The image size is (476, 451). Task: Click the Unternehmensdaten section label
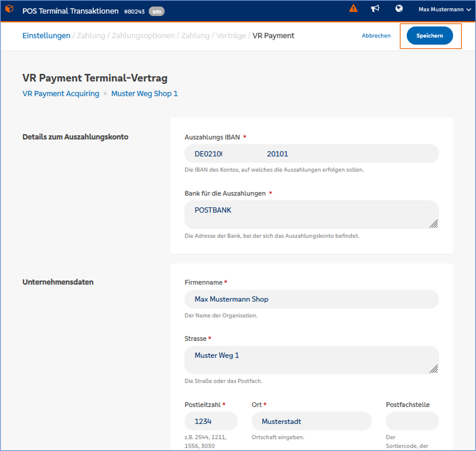[x=58, y=282]
